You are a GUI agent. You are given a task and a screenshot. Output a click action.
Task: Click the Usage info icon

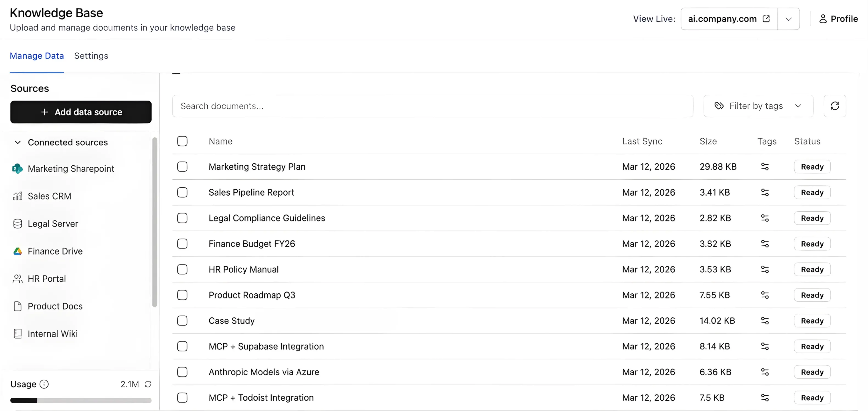click(44, 384)
